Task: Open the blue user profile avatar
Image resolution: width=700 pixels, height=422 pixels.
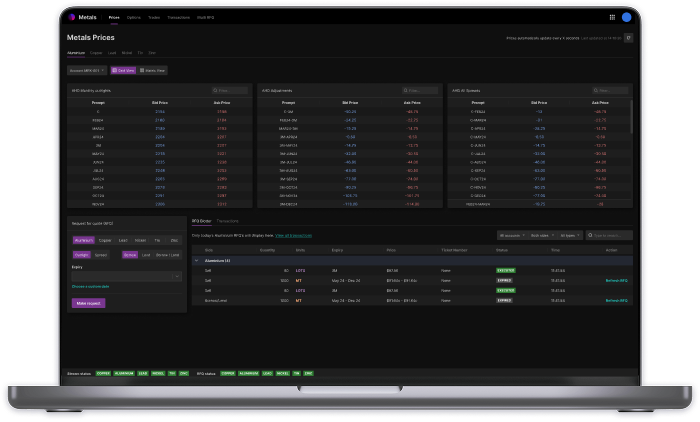Action: tap(627, 17)
